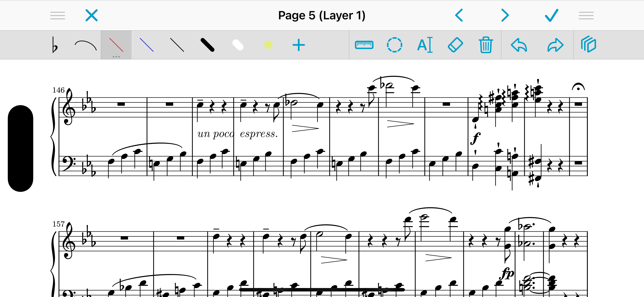Image resolution: width=644 pixels, height=297 pixels.
Task: Redo the annotation stroke
Action: [x=555, y=45]
